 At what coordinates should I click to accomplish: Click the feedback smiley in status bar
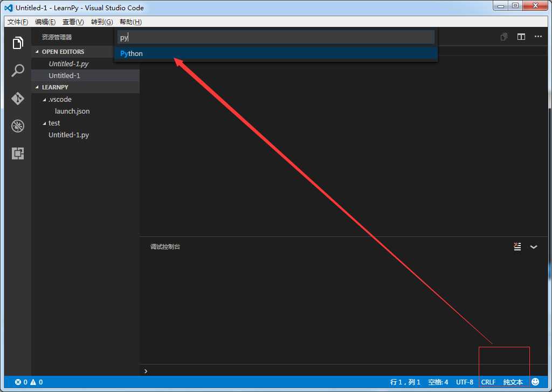pos(535,382)
